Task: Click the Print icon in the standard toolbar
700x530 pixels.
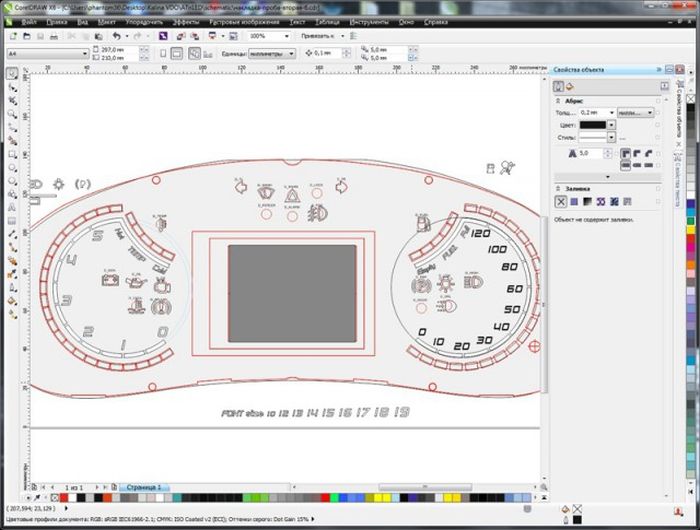Action: click(x=55, y=35)
